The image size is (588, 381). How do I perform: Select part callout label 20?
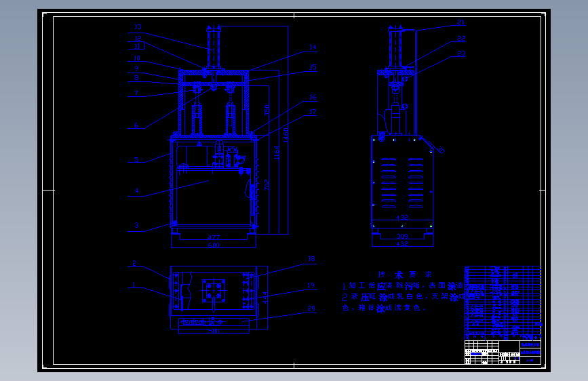coord(311,308)
